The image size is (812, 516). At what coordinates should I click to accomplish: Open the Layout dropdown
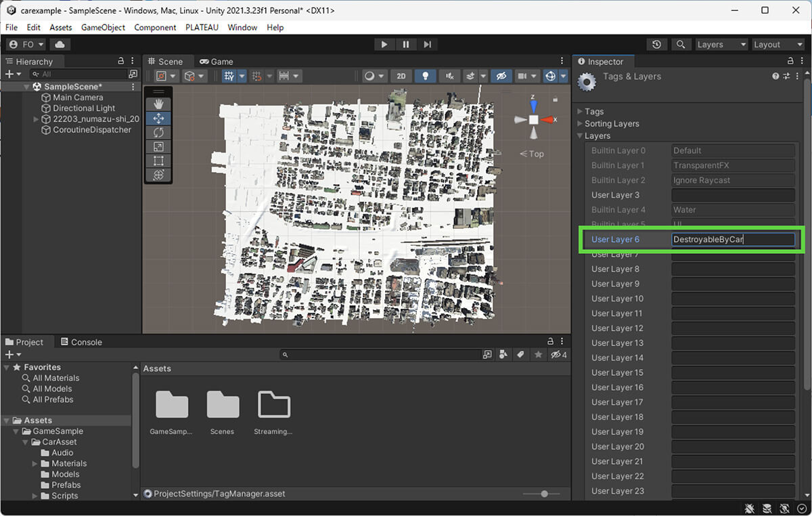click(778, 45)
